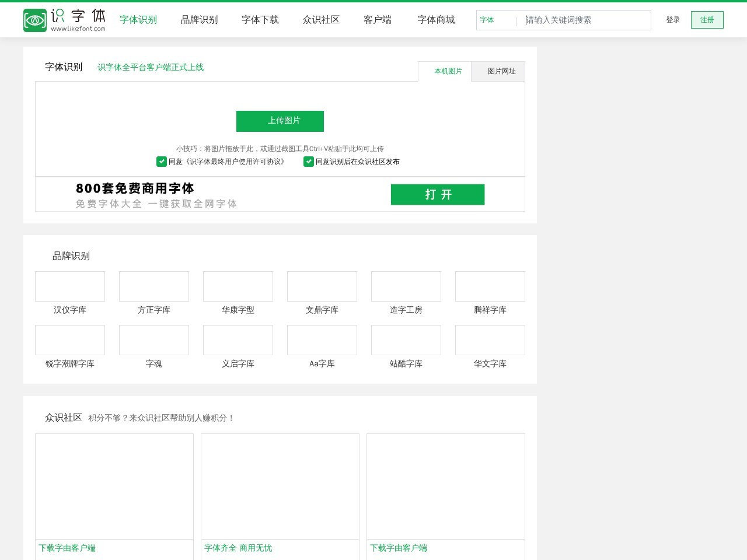Open the 众识社区 nav item
The height and width of the screenshot is (560, 747).
pyautogui.click(x=321, y=20)
